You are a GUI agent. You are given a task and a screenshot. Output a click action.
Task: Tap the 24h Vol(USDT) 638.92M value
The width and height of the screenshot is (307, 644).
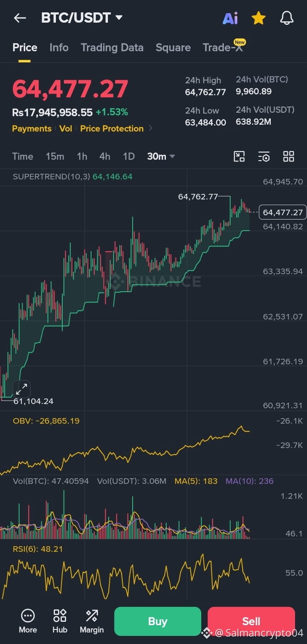pos(253,122)
